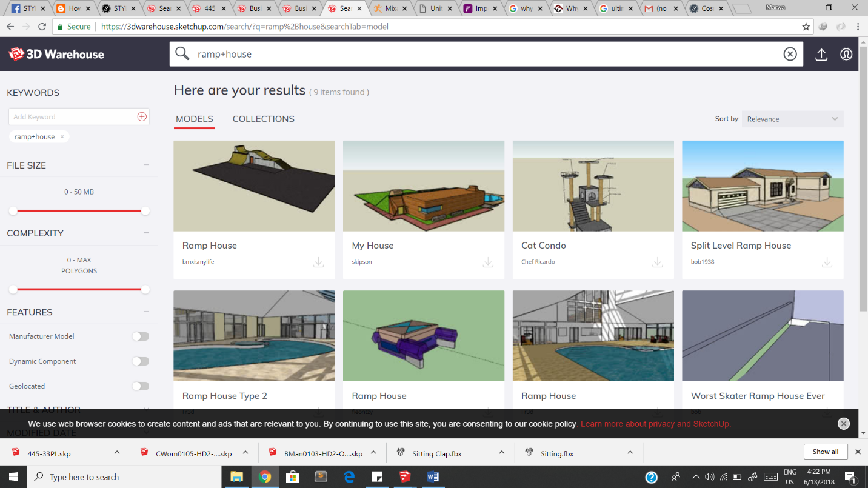Image resolution: width=868 pixels, height=488 pixels.
Task: Open the notification center icon
Action: coord(850,476)
